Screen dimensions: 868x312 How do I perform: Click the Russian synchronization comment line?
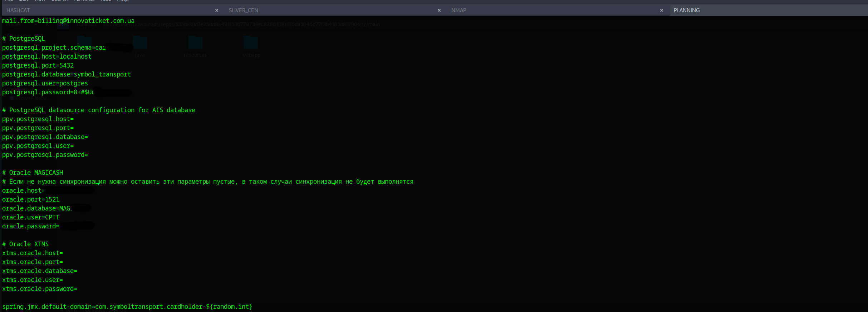pyautogui.click(x=207, y=182)
